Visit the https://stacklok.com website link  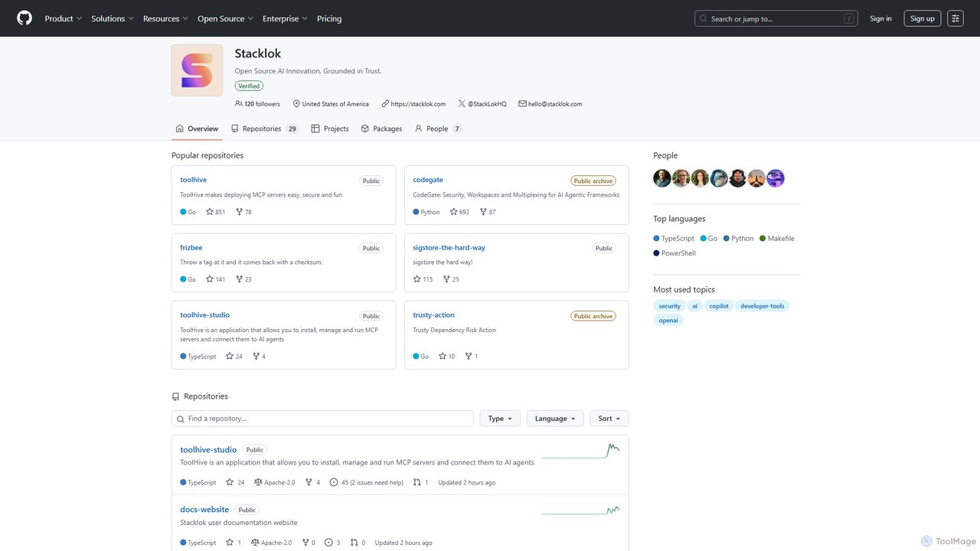coord(418,104)
